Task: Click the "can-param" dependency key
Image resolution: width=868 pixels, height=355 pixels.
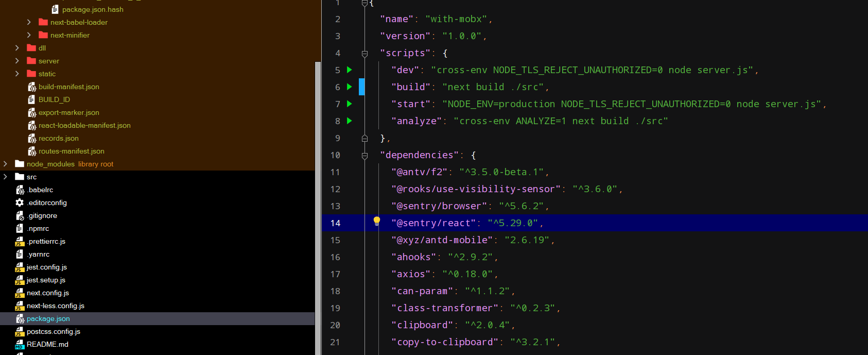Action: point(423,291)
